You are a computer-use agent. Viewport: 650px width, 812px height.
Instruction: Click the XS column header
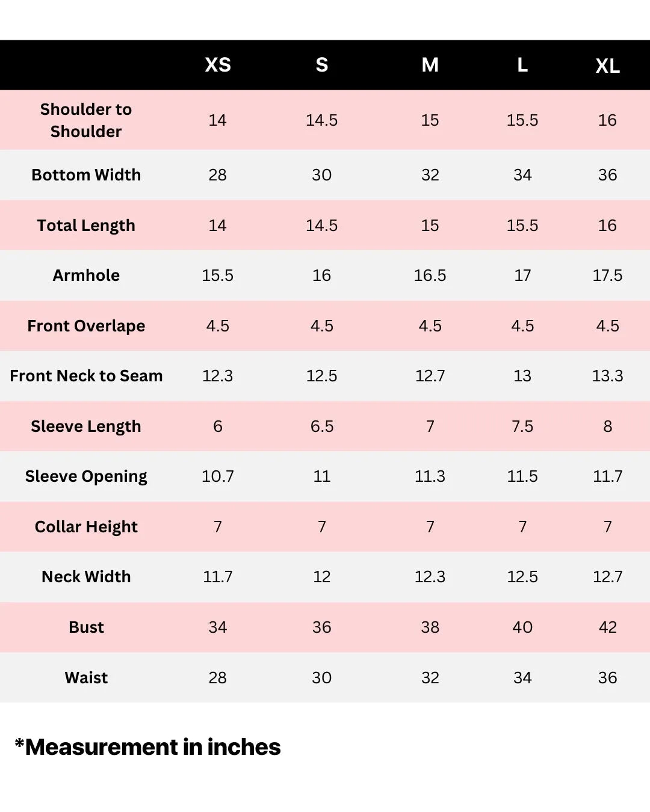point(218,65)
